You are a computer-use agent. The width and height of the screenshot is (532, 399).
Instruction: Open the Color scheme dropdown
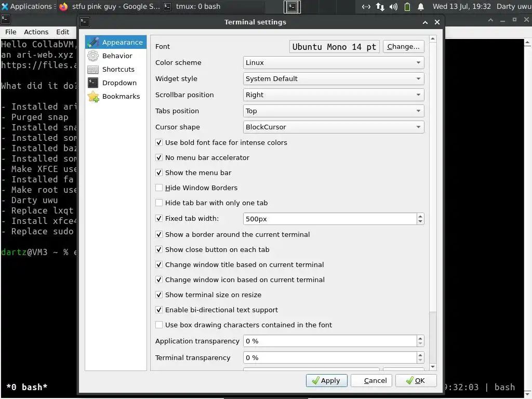[334, 62]
